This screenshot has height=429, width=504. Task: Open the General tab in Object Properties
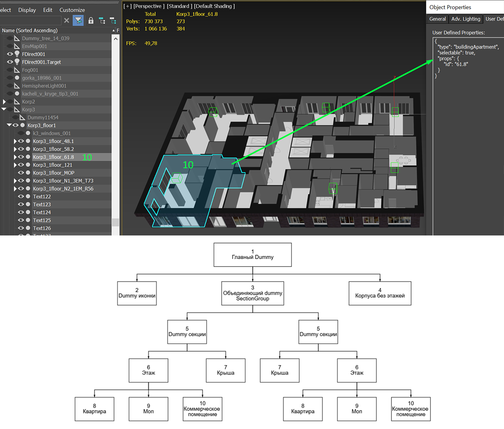point(438,19)
